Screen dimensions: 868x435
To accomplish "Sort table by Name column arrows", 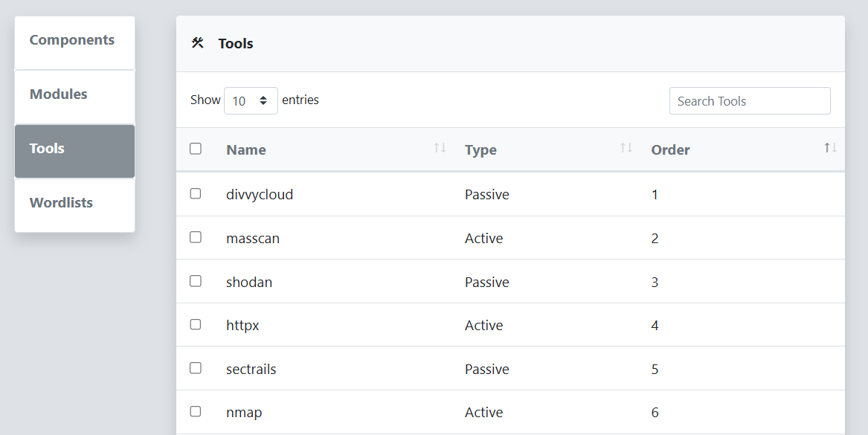I will (440, 148).
